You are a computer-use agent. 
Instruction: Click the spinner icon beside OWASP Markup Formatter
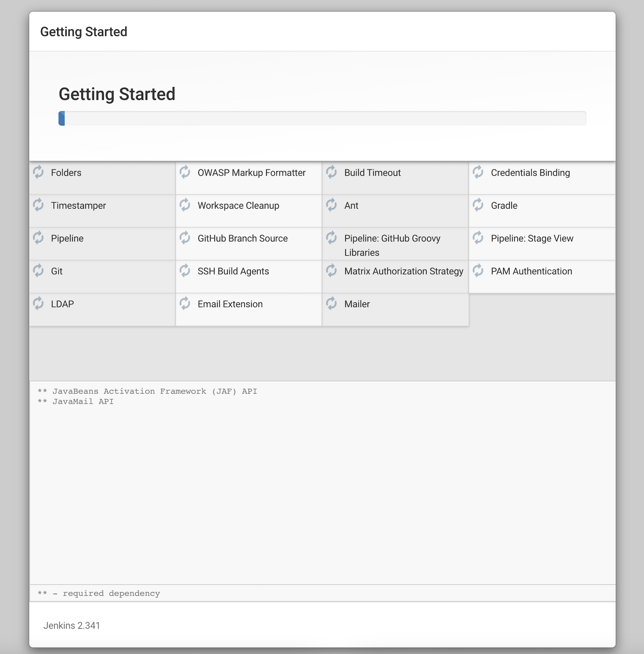point(185,172)
